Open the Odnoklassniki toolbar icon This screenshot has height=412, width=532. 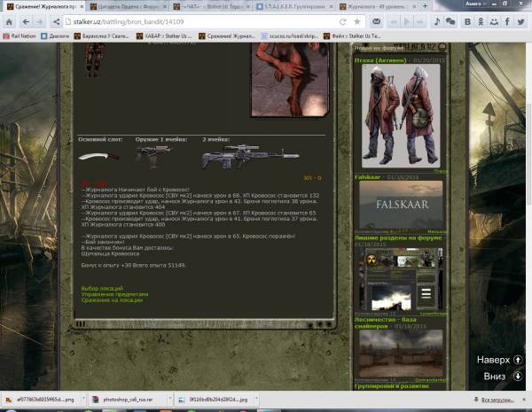pyautogui.click(x=481, y=22)
